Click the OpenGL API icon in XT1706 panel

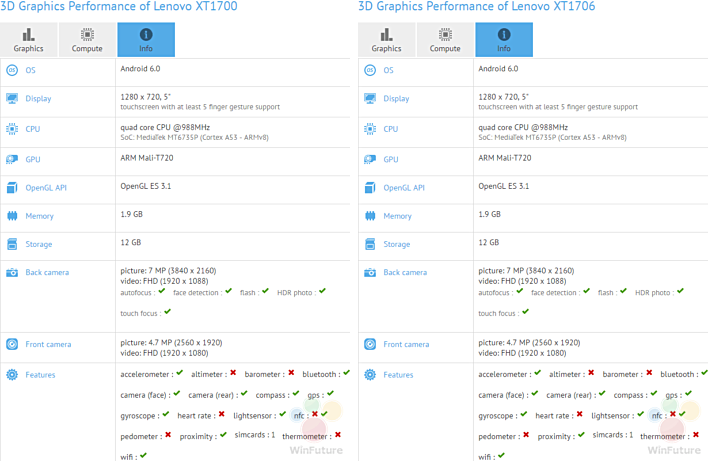point(370,187)
